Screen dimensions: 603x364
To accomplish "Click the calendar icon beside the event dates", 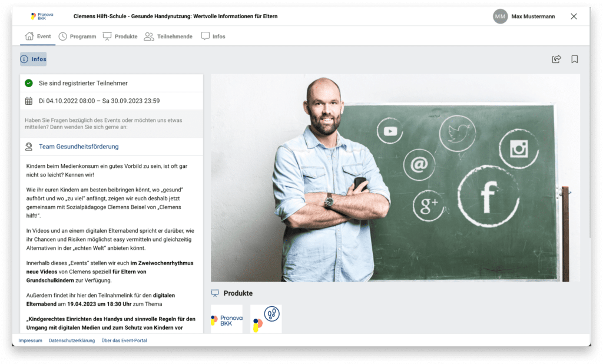I will pos(28,101).
